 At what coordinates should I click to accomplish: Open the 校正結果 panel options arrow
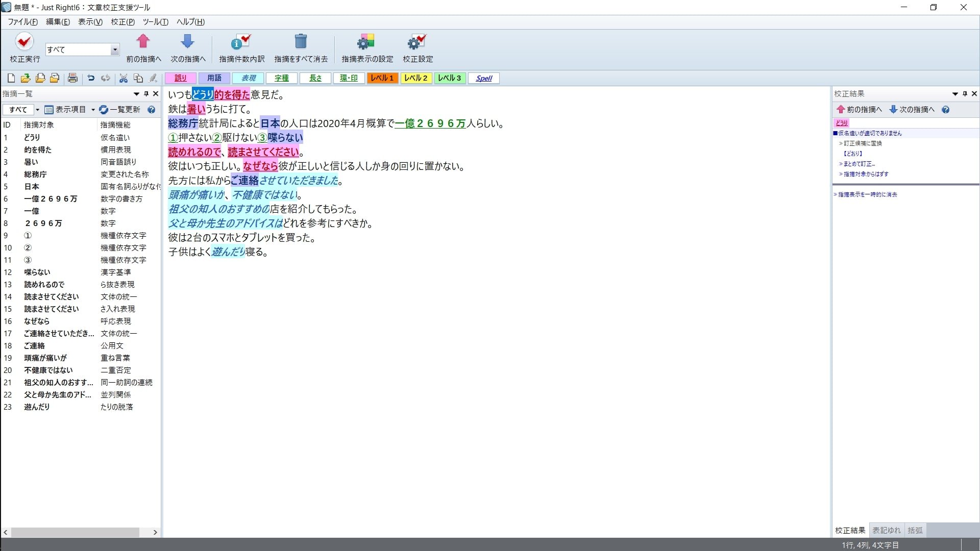coord(955,94)
